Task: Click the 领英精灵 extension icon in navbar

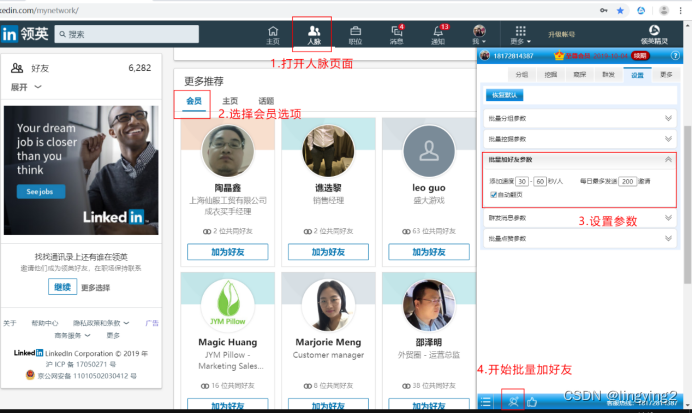Action: pos(654,30)
